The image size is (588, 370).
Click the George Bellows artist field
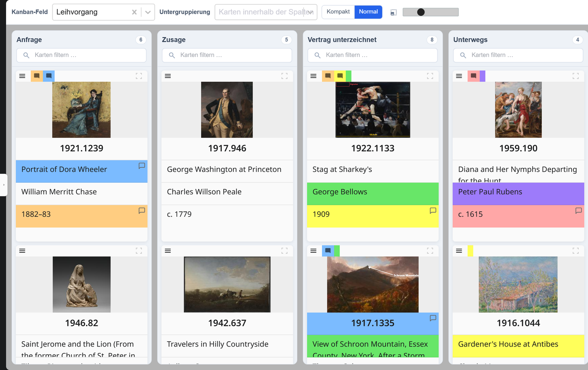(373, 194)
